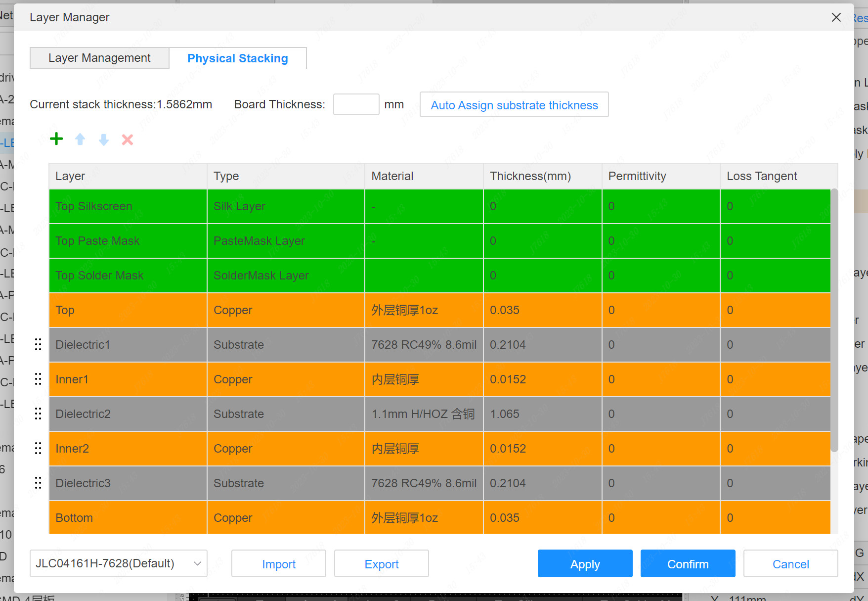Switch to the Layer Management tab
Image resolution: width=868 pixels, height=601 pixels.
99,58
